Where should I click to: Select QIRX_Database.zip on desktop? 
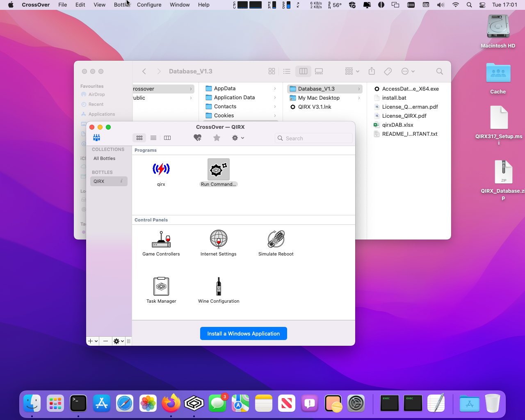pos(503,172)
